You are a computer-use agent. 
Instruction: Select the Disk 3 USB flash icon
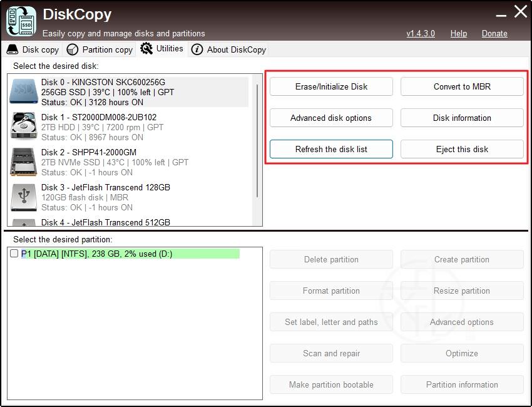click(24, 197)
